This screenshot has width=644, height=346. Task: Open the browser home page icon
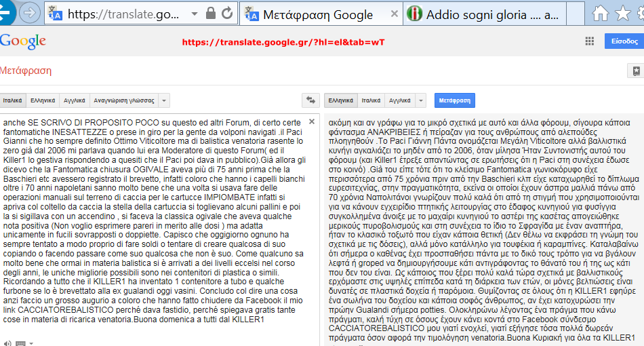[600, 13]
